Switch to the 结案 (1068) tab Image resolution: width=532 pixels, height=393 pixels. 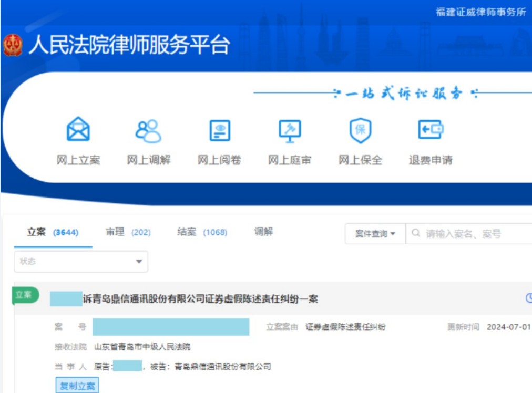tap(202, 232)
